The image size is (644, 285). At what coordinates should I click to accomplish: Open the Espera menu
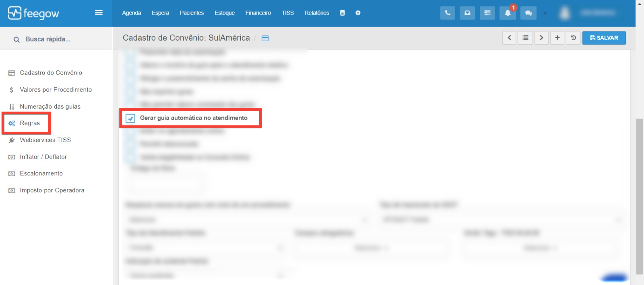tap(160, 13)
